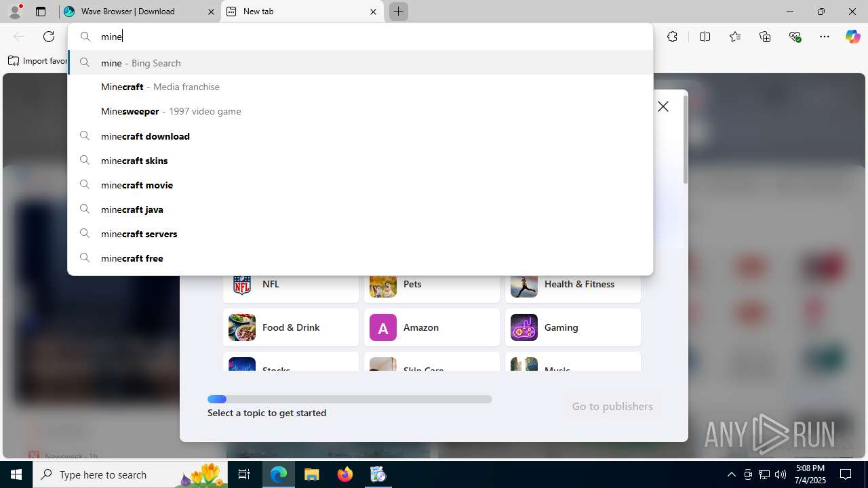Choose 'minecraft download' suggestion
This screenshot has height=488, width=868.
pyautogui.click(x=360, y=136)
